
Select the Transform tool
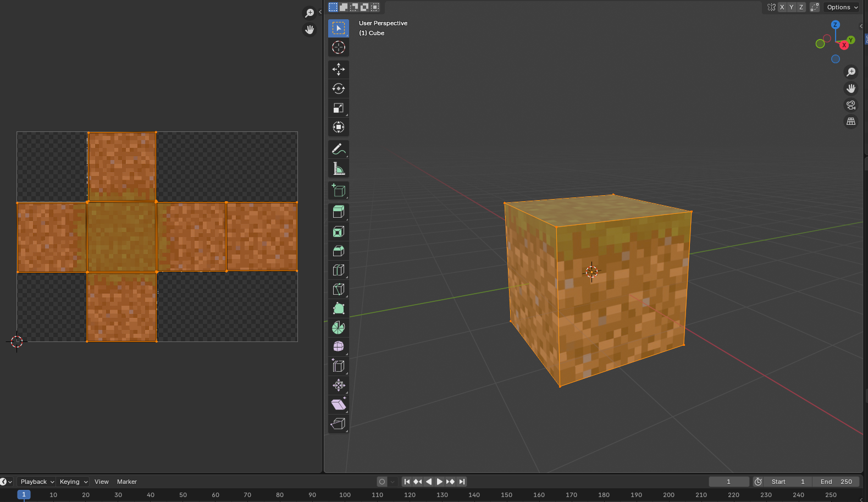(x=339, y=127)
